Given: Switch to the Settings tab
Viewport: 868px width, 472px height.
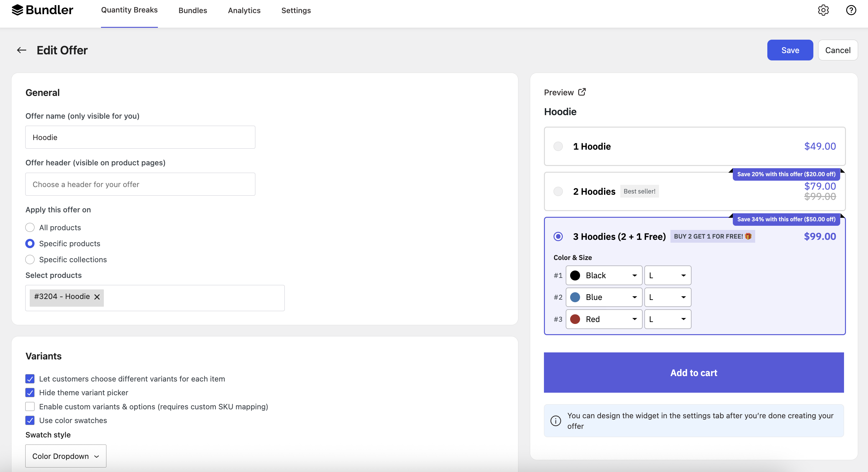Looking at the screenshot, I should coord(296,11).
